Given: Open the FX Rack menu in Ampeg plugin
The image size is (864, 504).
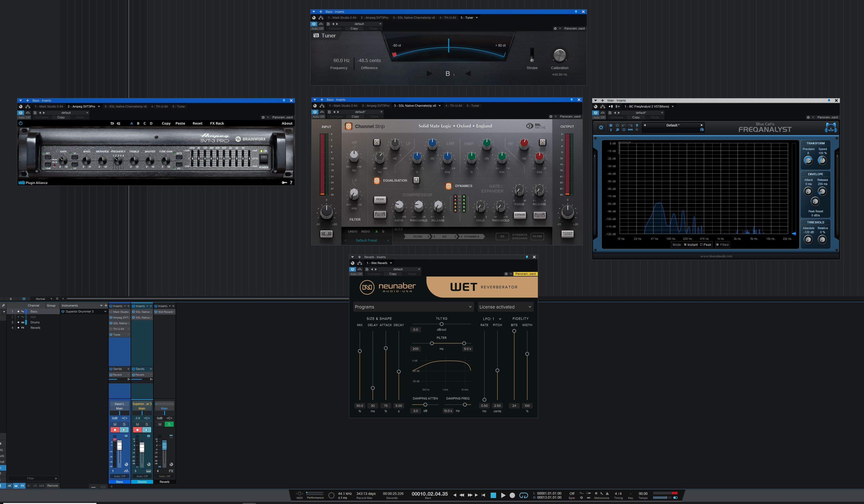Looking at the screenshot, I should coord(217,123).
